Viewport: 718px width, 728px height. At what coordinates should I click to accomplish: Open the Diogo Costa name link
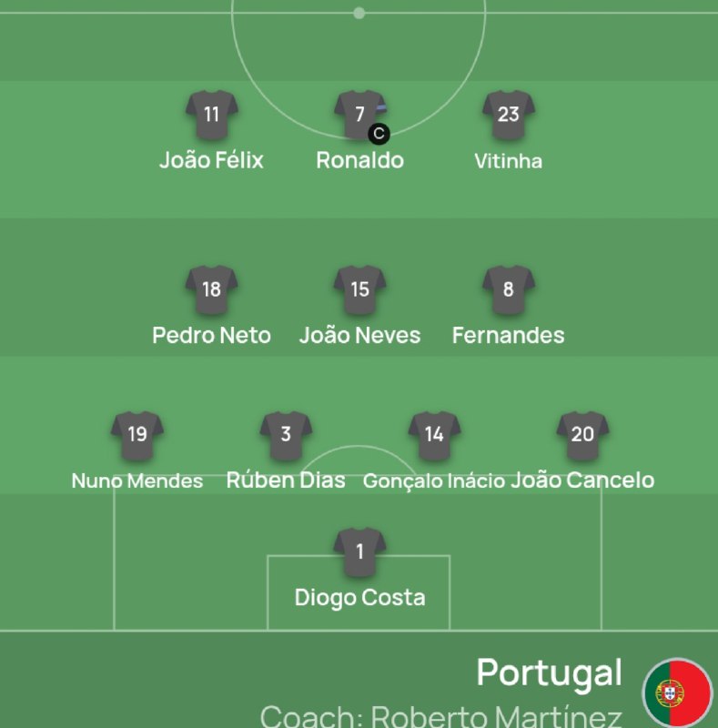(x=360, y=598)
